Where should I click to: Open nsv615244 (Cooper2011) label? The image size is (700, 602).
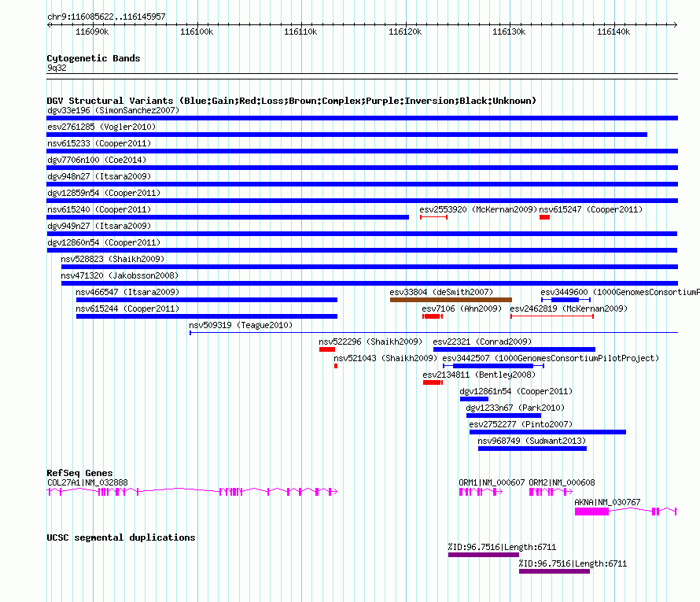click(x=127, y=308)
